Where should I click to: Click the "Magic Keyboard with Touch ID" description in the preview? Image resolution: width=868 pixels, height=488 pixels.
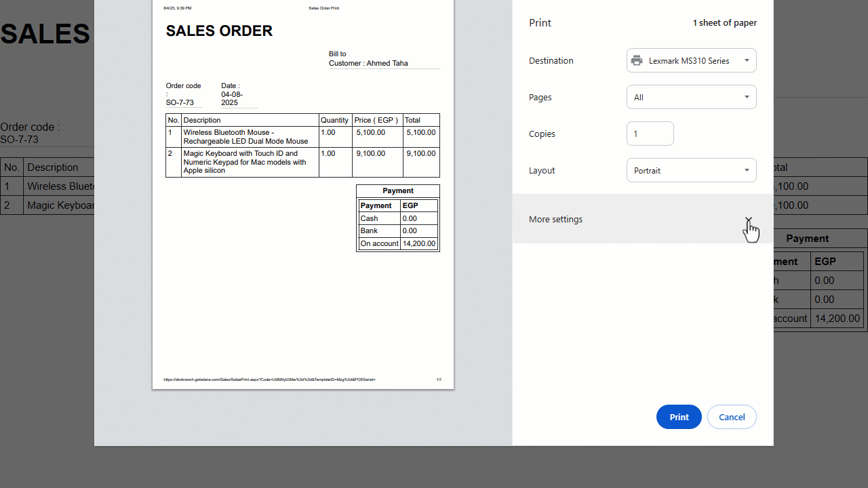245,162
